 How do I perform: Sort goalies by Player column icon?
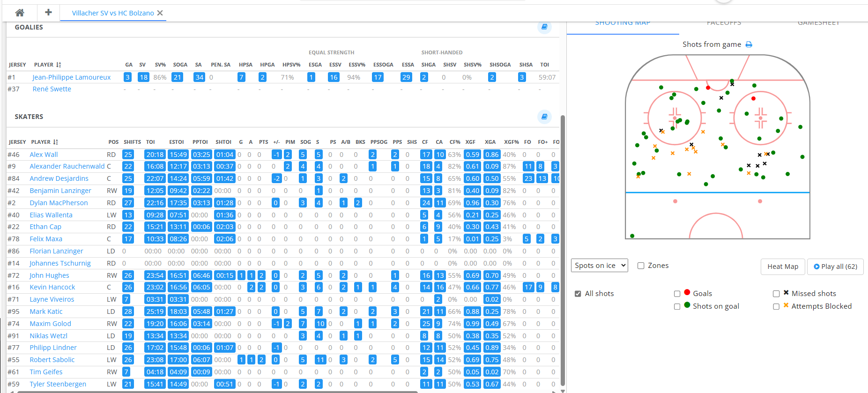(59, 65)
